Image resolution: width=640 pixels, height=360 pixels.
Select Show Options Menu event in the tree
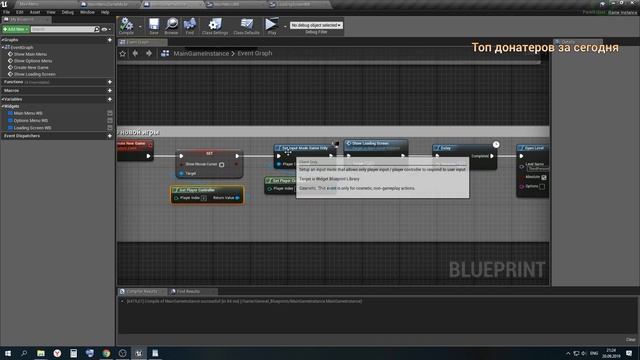pyautogui.click(x=33, y=61)
